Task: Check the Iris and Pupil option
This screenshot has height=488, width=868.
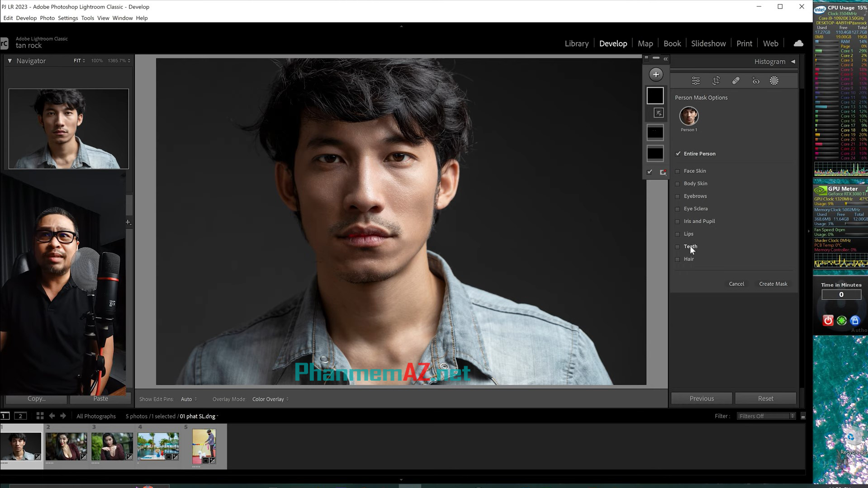Action: (x=678, y=221)
